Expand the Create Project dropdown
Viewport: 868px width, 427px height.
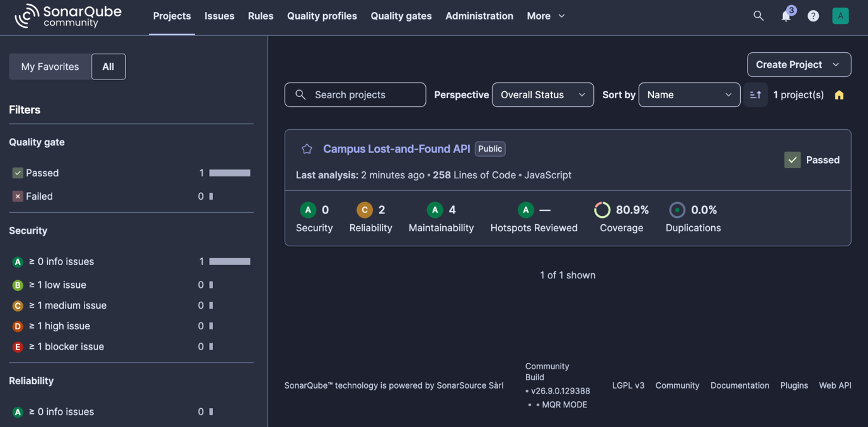point(799,64)
